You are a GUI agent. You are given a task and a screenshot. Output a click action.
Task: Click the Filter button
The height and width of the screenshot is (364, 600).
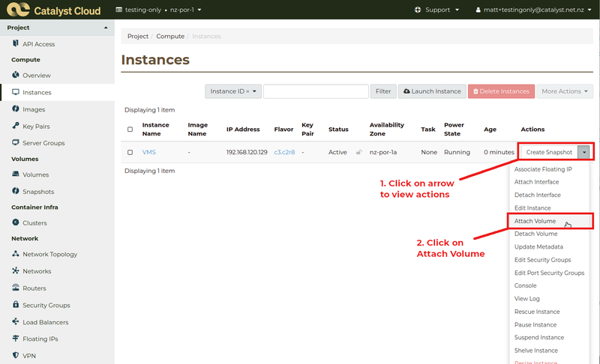(383, 91)
